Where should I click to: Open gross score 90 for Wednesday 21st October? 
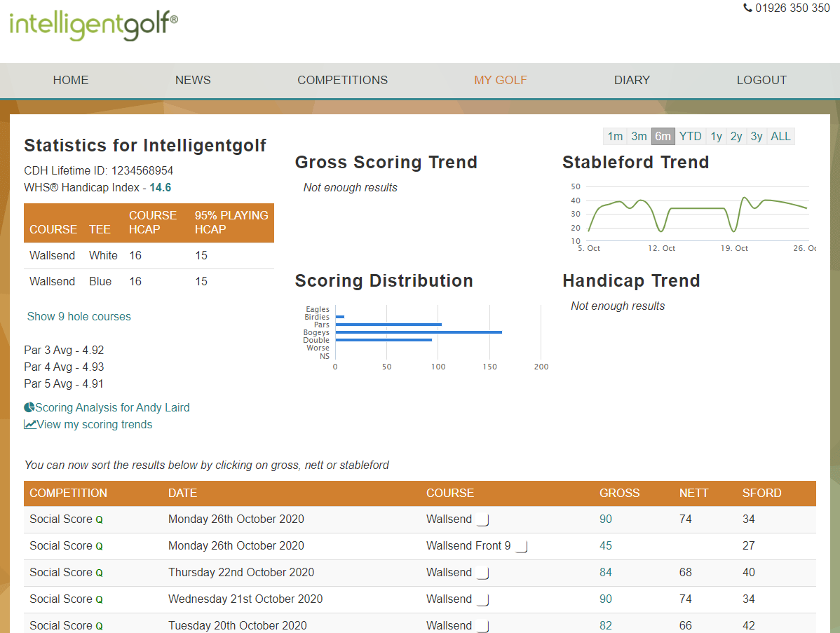605,599
